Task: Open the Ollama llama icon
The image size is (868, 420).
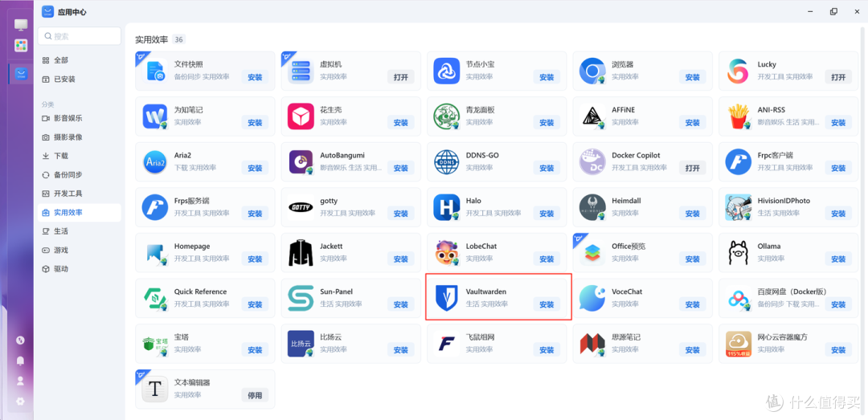Action: click(x=739, y=253)
